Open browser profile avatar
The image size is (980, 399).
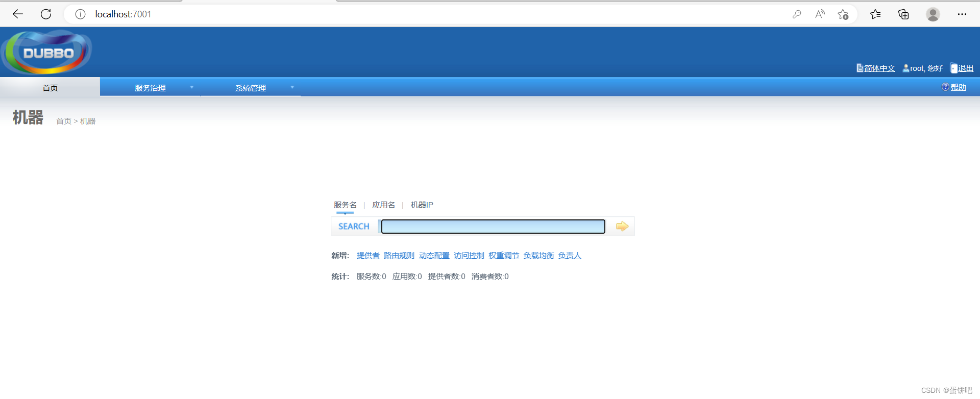933,14
